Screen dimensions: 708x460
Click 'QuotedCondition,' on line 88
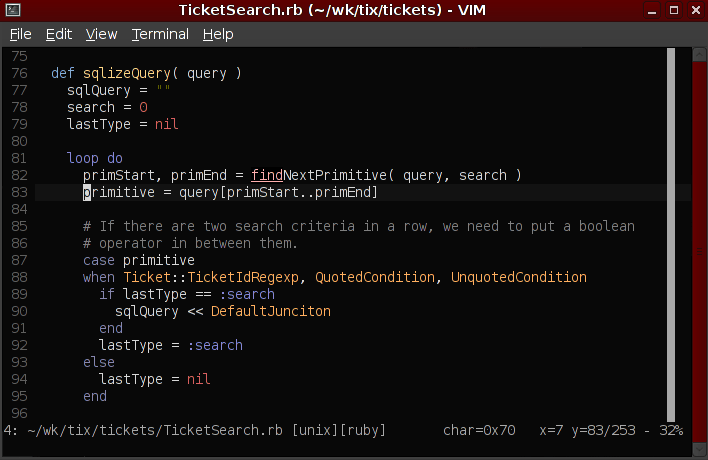[x=377, y=277]
